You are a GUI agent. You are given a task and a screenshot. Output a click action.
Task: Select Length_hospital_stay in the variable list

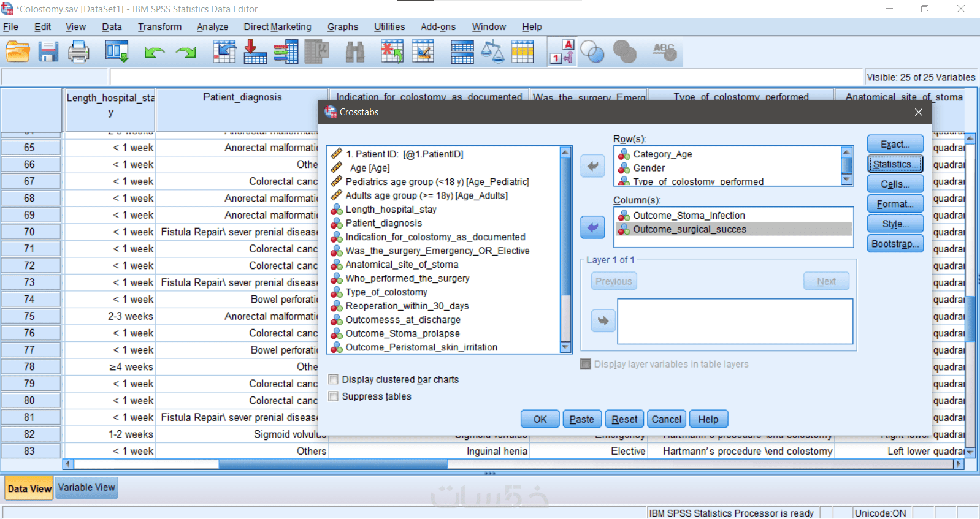point(391,210)
